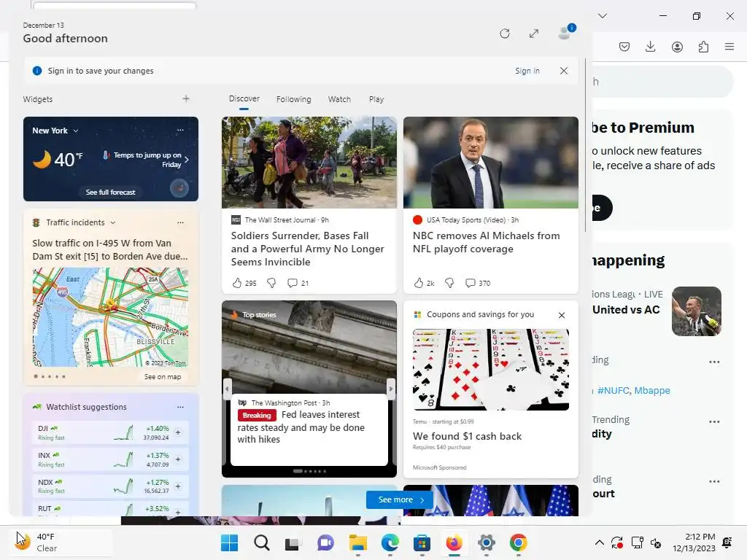Dislike the NBC Al Michaels story
This screenshot has width=747, height=560.
pyautogui.click(x=449, y=283)
